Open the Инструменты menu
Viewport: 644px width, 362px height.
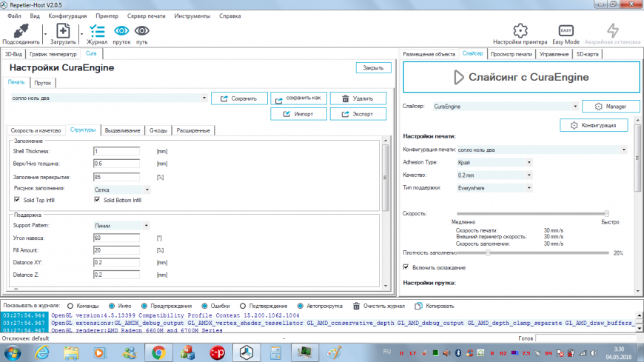click(192, 16)
